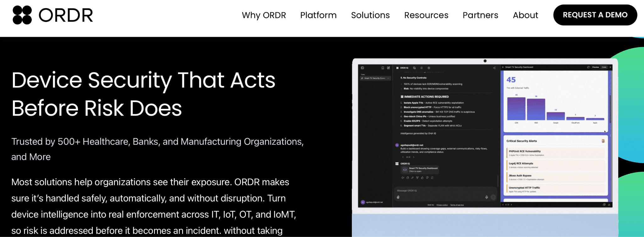
Task: Toggle the sidebar panel icon in ORDR IQ
Action: 362,68
